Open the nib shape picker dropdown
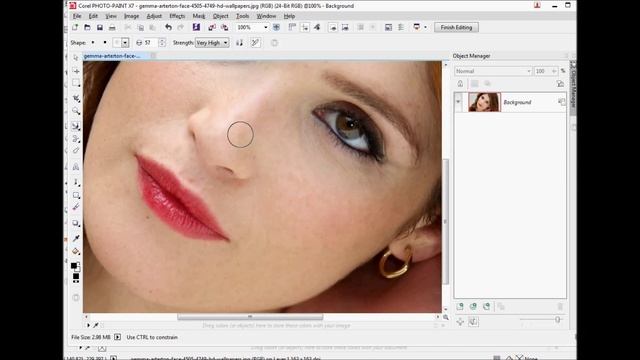640x360 pixels. tap(125, 42)
